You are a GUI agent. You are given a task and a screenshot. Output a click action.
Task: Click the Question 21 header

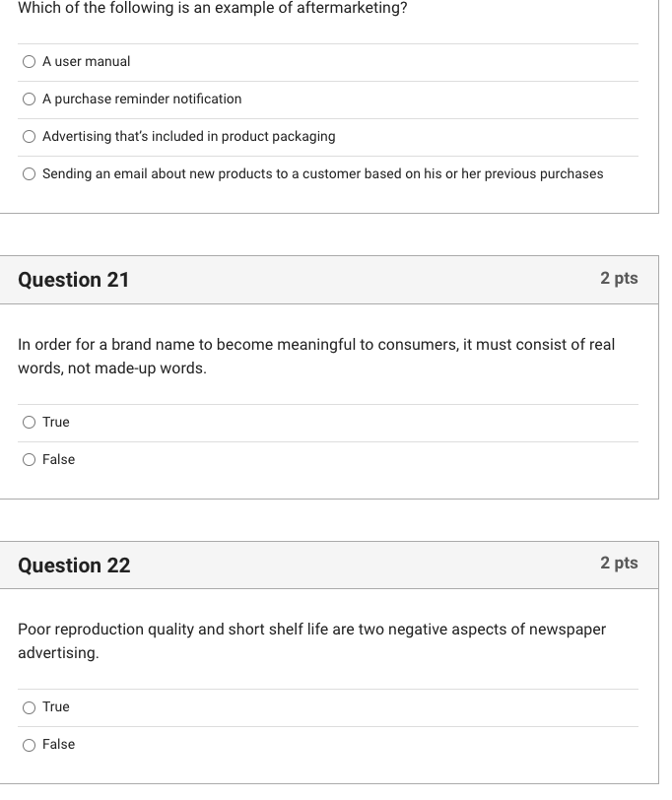(74, 280)
